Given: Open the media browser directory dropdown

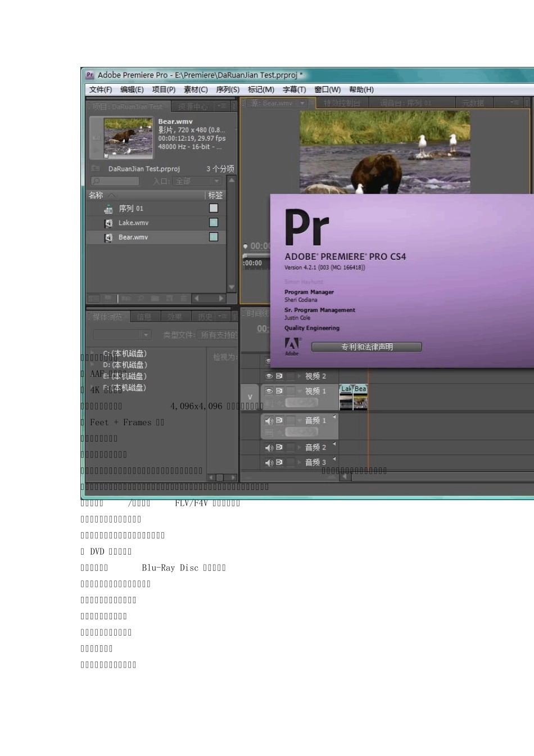Looking at the screenshot, I should click(x=123, y=335).
